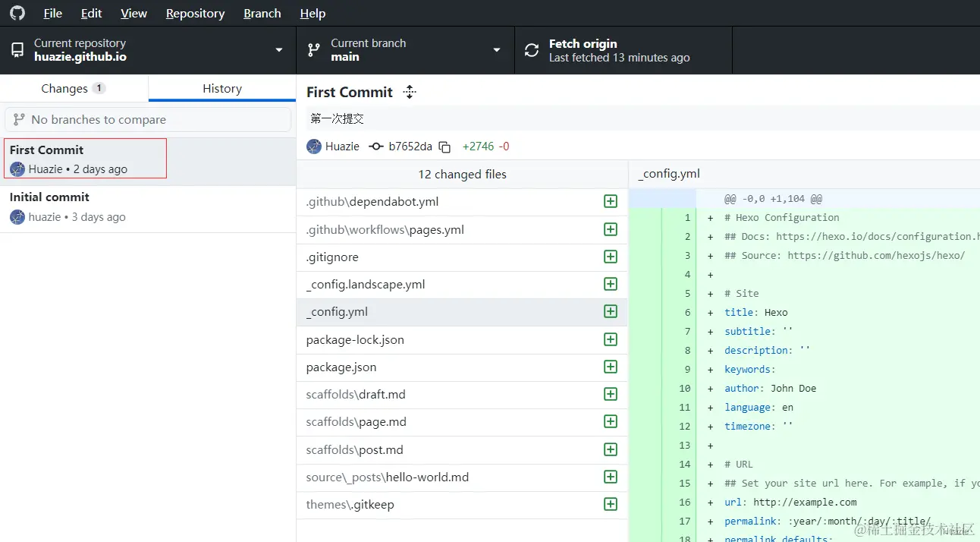This screenshot has width=980, height=542.
Task: Click the Huazie author avatar in commit header
Action: (314, 147)
